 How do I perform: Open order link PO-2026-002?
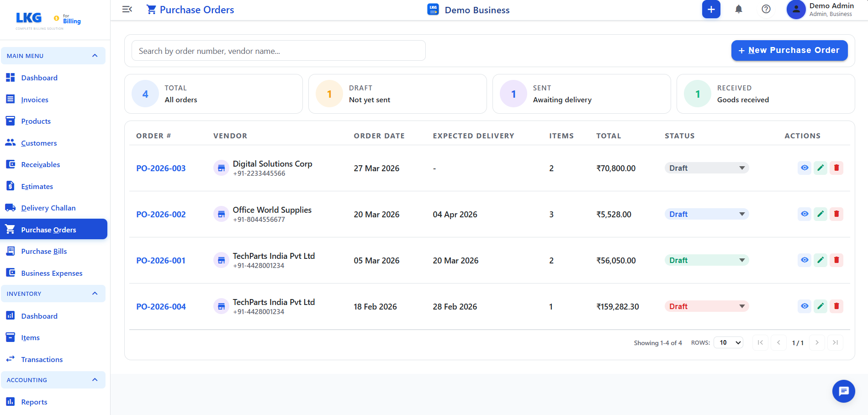click(x=161, y=214)
